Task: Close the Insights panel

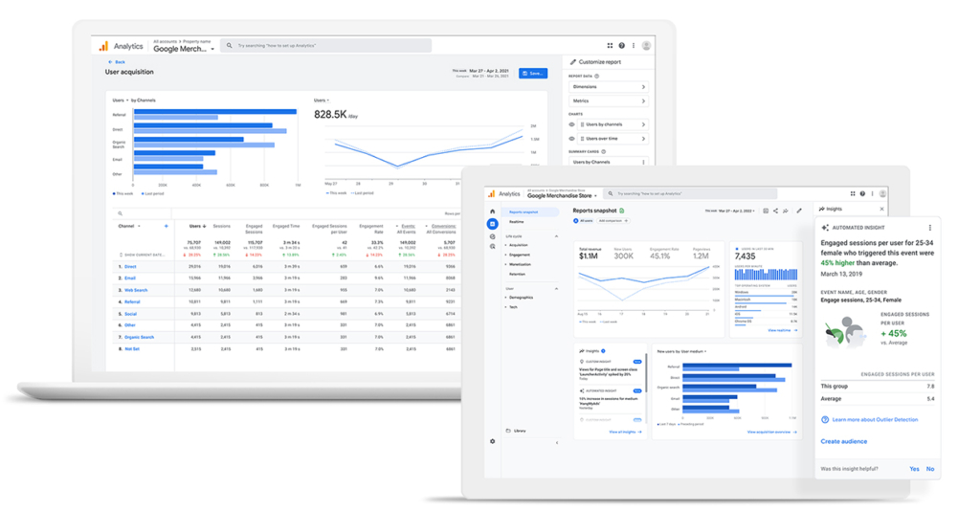Action: [881, 209]
